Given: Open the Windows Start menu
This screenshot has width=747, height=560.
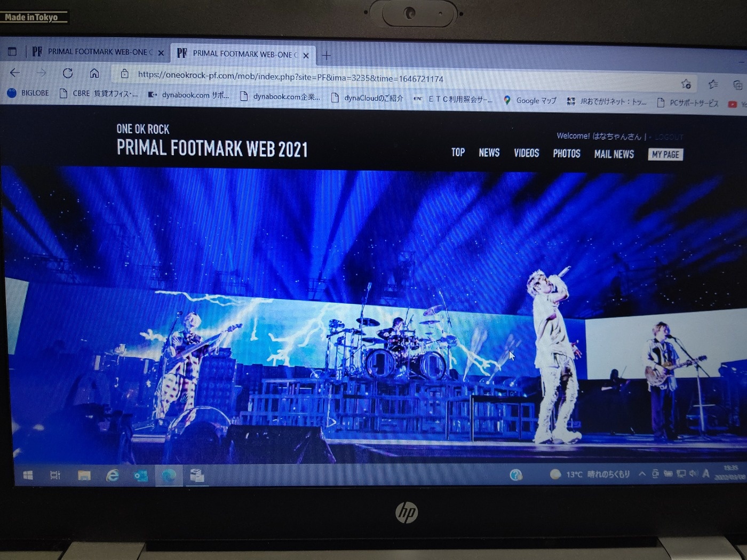Looking at the screenshot, I should pyautogui.click(x=28, y=475).
